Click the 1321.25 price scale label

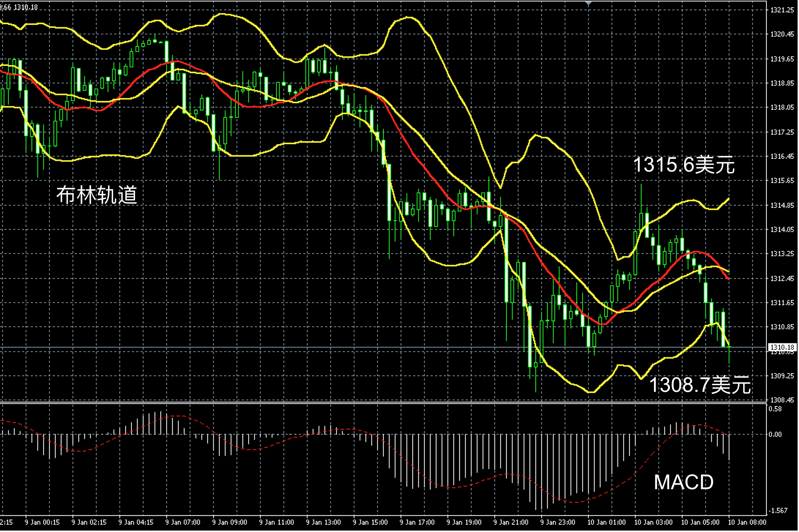[782, 10]
